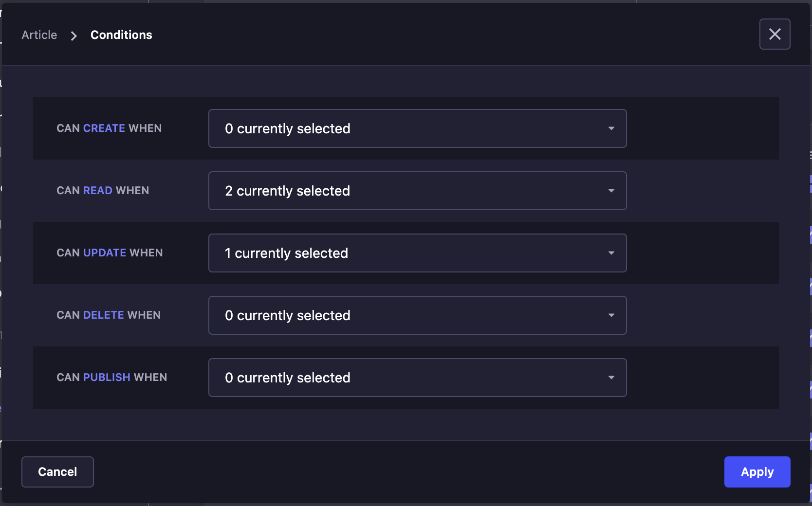
Task: Open the CAN CREATE WHEN conditions dropdown
Action: click(417, 128)
